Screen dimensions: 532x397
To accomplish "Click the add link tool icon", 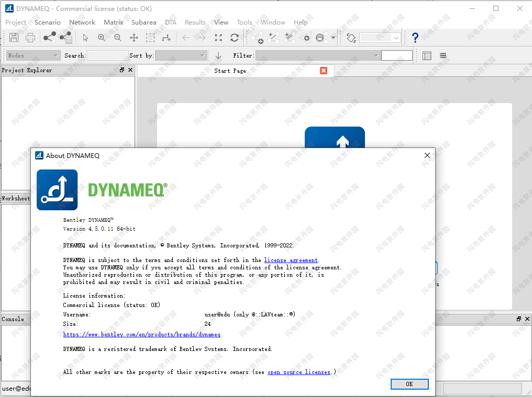I will click(x=273, y=38).
